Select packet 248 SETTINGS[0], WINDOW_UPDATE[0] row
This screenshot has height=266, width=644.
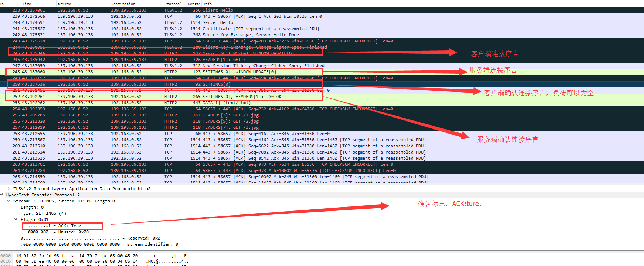tap(322, 72)
